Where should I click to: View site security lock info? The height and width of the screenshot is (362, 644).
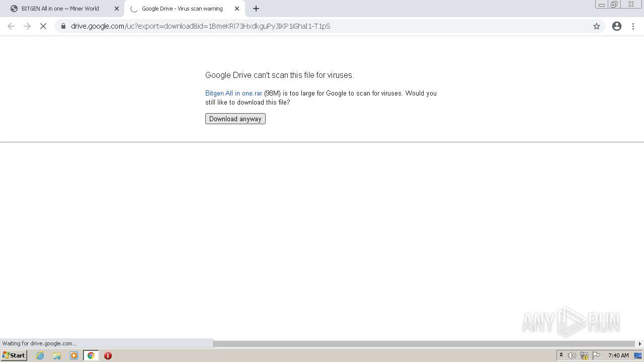tap(63, 26)
